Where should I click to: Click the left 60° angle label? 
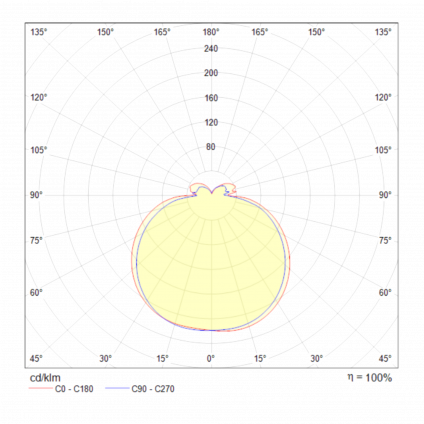[36, 293]
